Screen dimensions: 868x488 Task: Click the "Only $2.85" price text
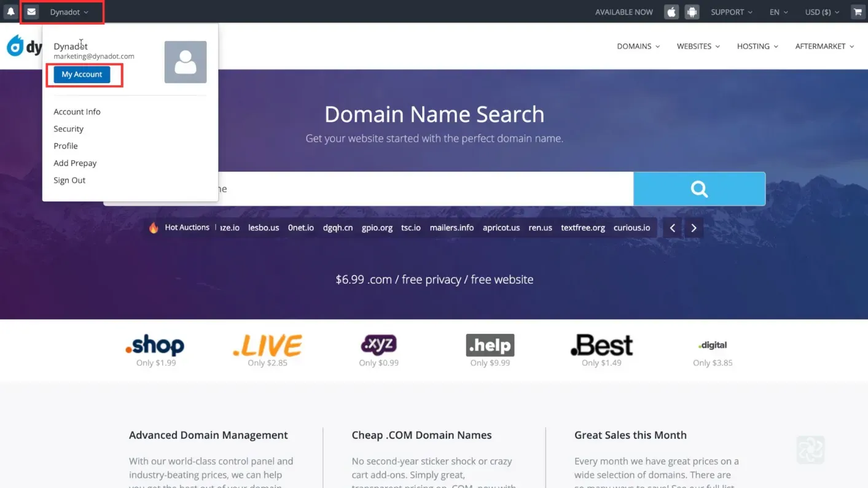(267, 363)
